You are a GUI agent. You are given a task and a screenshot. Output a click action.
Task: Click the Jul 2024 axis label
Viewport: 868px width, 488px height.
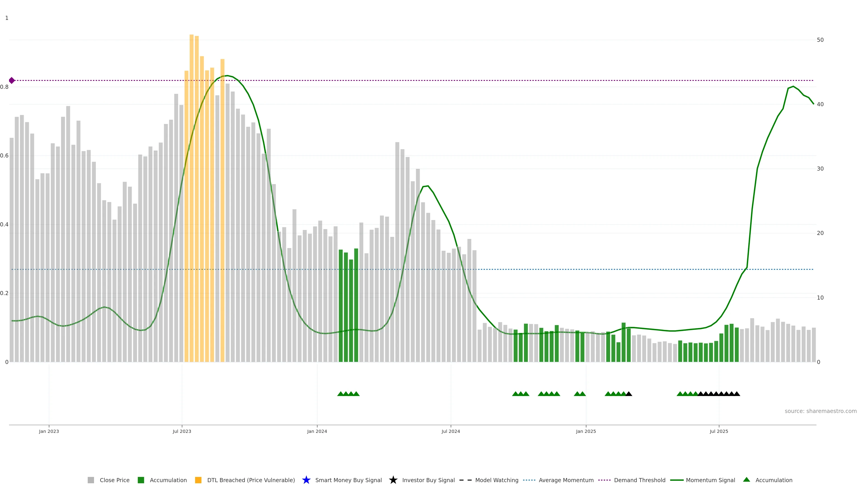point(451,432)
